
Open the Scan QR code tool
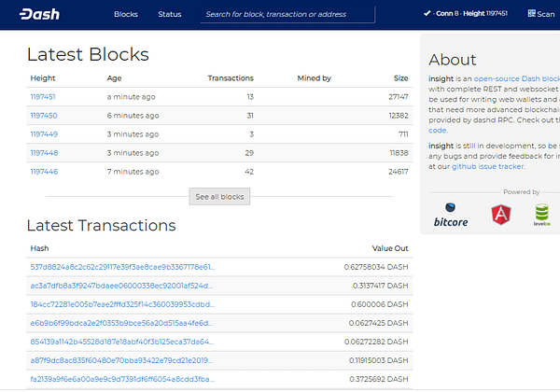point(540,14)
